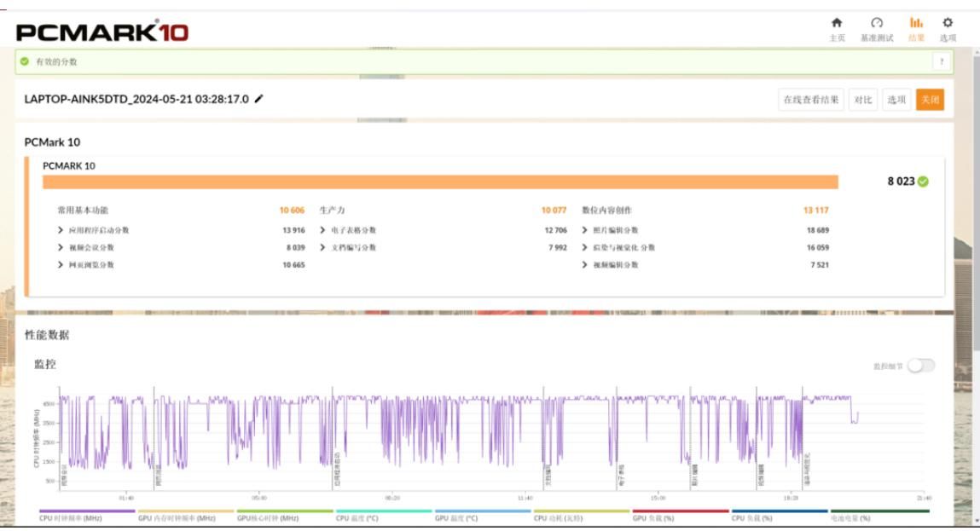This screenshot has height=531, width=980.
Task: Click the green valid score checkmark icon
Action: point(25,61)
